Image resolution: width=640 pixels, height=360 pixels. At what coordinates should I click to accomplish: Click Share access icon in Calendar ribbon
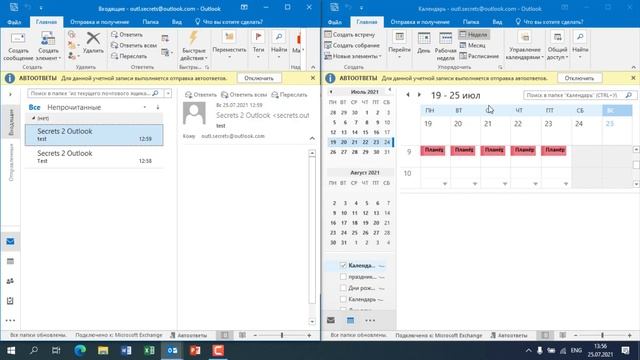point(557,38)
